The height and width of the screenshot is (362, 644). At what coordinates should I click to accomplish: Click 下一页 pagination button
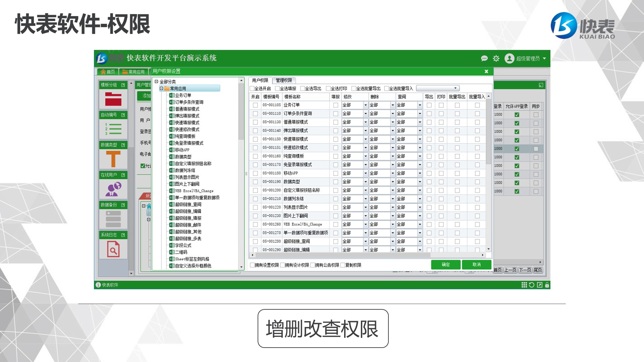coord(525,270)
